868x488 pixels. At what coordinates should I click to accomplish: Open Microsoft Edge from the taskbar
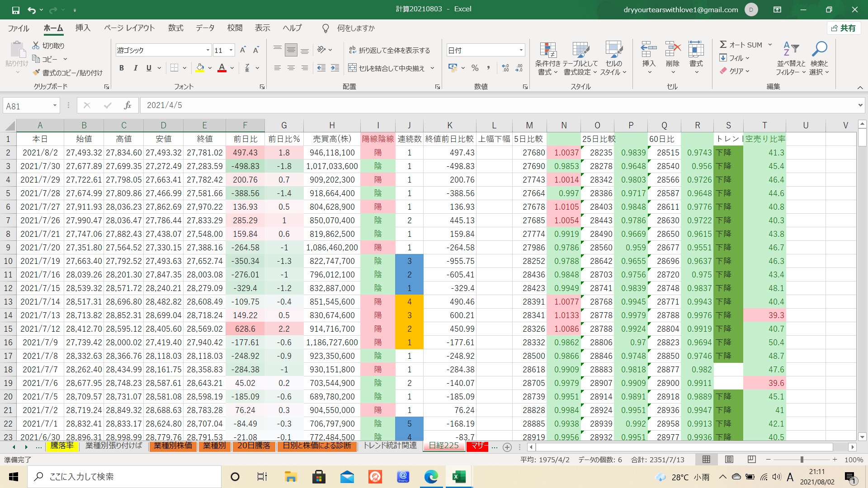coord(431,477)
